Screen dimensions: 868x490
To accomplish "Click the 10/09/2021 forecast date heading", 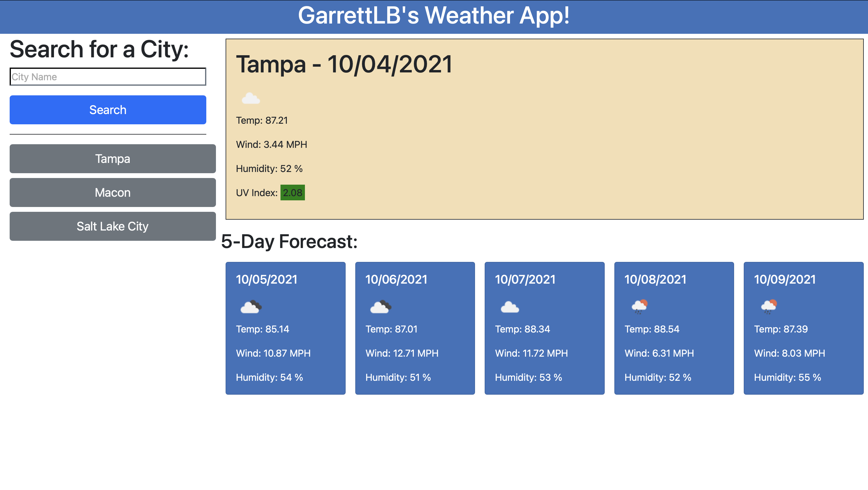I will pos(784,279).
